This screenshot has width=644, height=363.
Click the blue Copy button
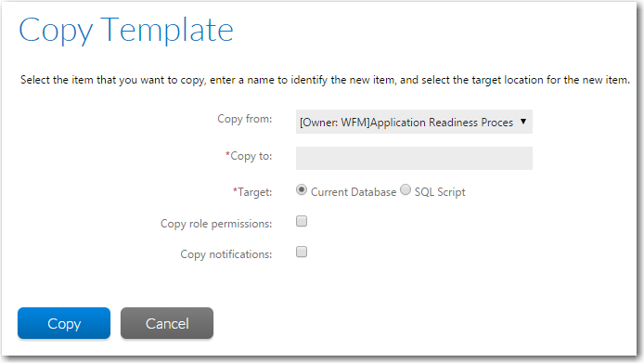64,323
